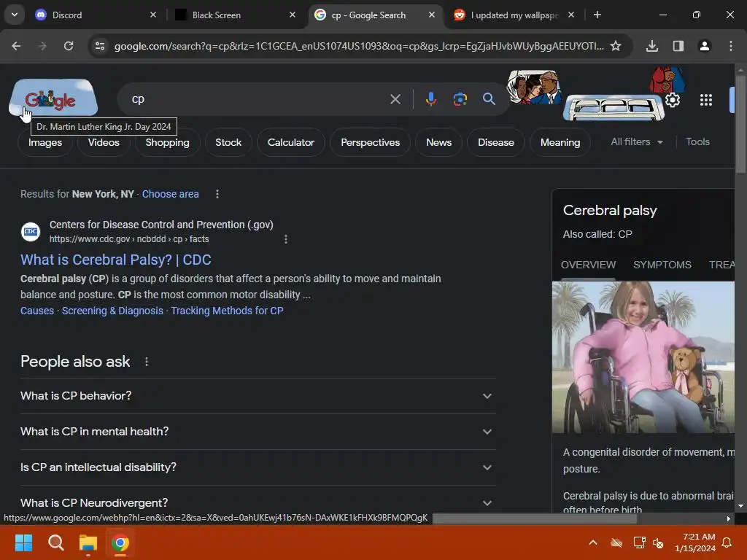Select the Perspectives filter
The image size is (747, 560).
pyautogui.click(x=370, y=142)
